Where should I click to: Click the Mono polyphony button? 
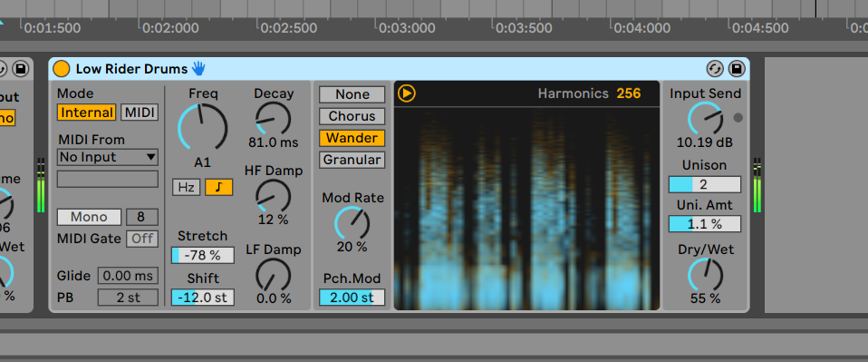89,217
